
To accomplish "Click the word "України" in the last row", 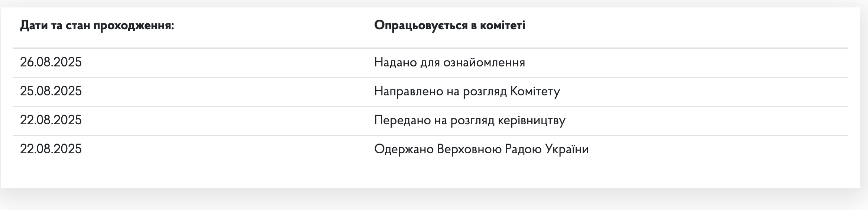I will click(567, 149).
